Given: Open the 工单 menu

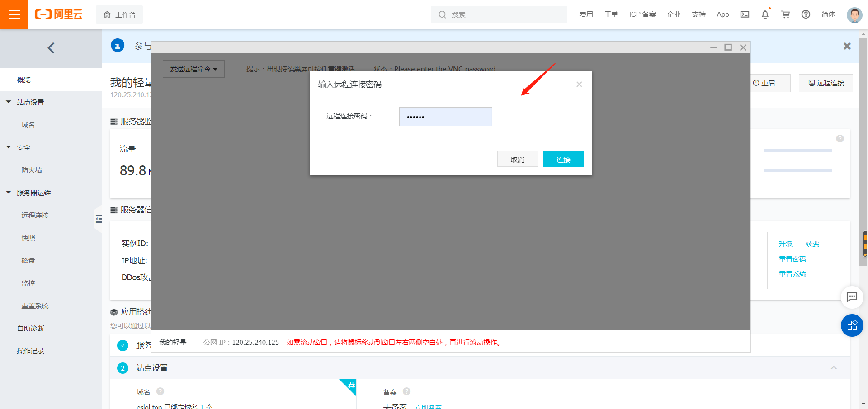Looking at the screenshot, I should [611, 14].
